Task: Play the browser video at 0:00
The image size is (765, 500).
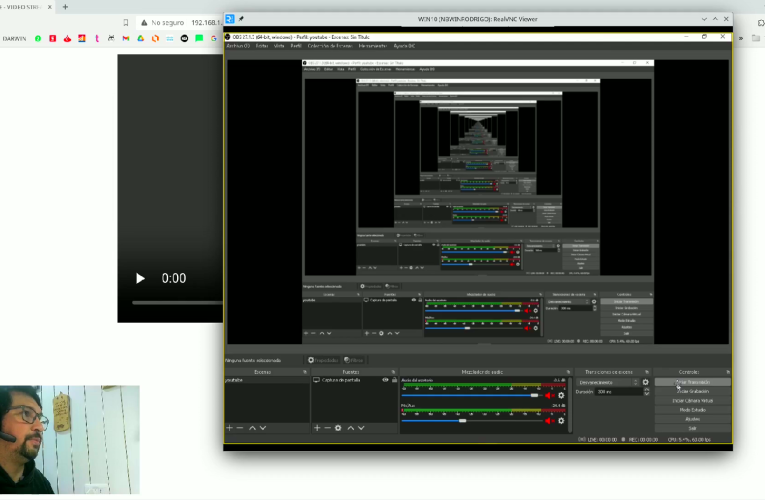Action: [140, 279]
